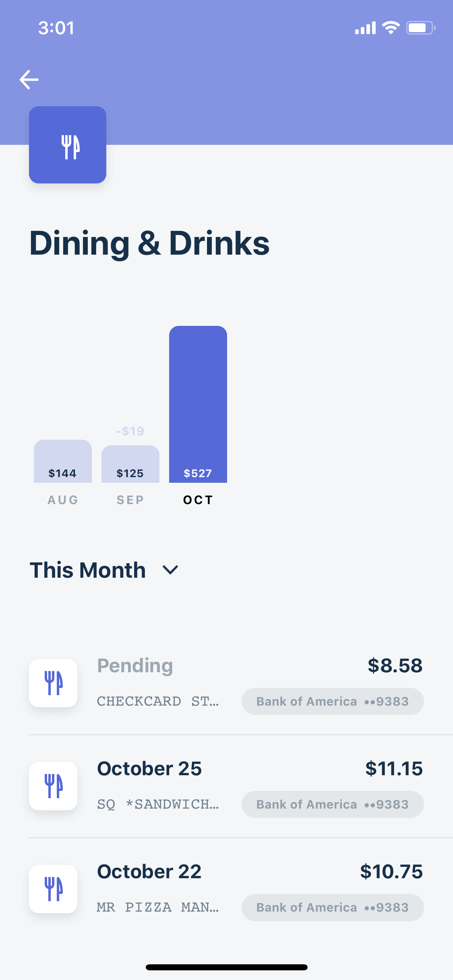Switch to the AUG month label
The image size is (453, 980).
pyautogui.click(x=63, y=500)
